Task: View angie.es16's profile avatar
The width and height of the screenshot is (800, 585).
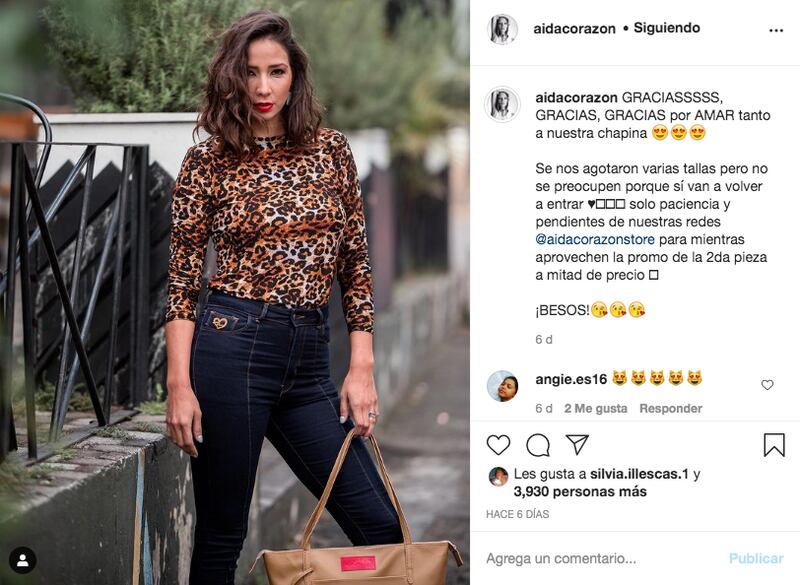Action: 503,386
